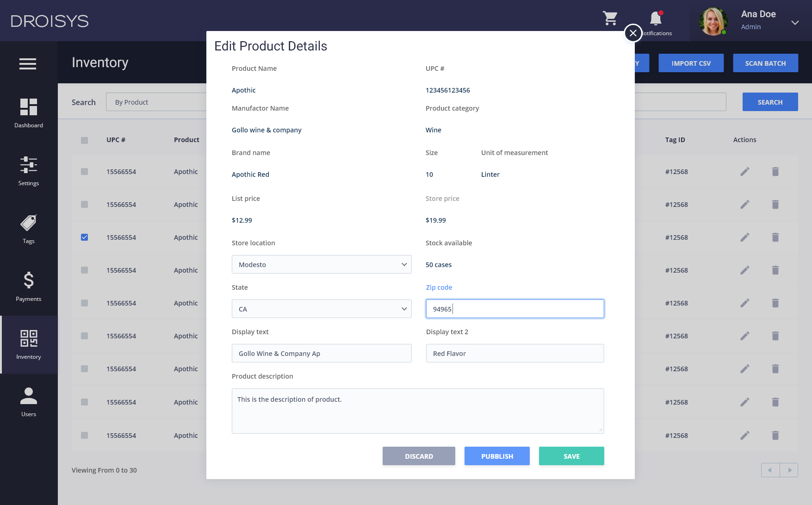Viewport: 812px width, 505px height.
Task: Uncheck the checked third row checkbox
Action: point(84,237)
